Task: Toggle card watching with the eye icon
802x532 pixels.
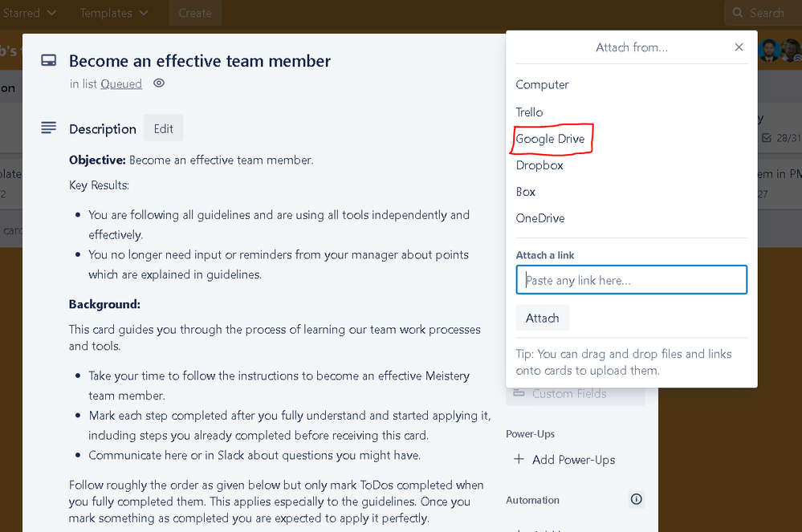Action: point(159,83)
